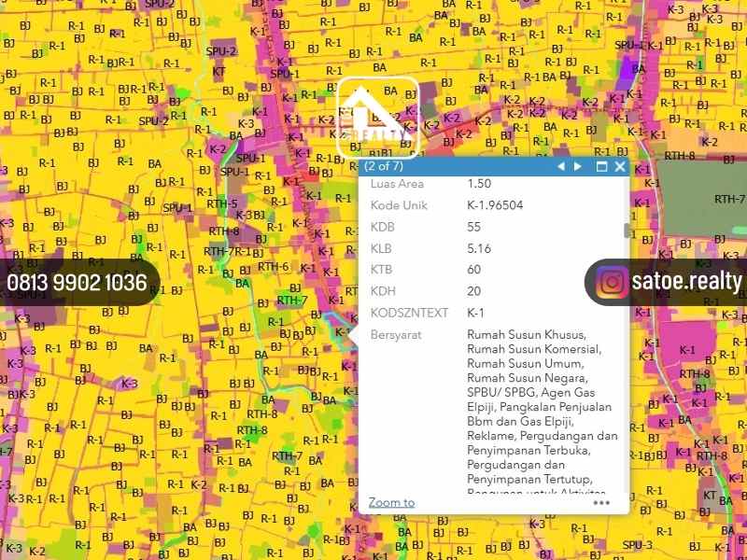Image resolution: width=747 pixels, height=560 pixels.
Task: Select the KT zone near map bottom-right
Action: pos(710,495)
